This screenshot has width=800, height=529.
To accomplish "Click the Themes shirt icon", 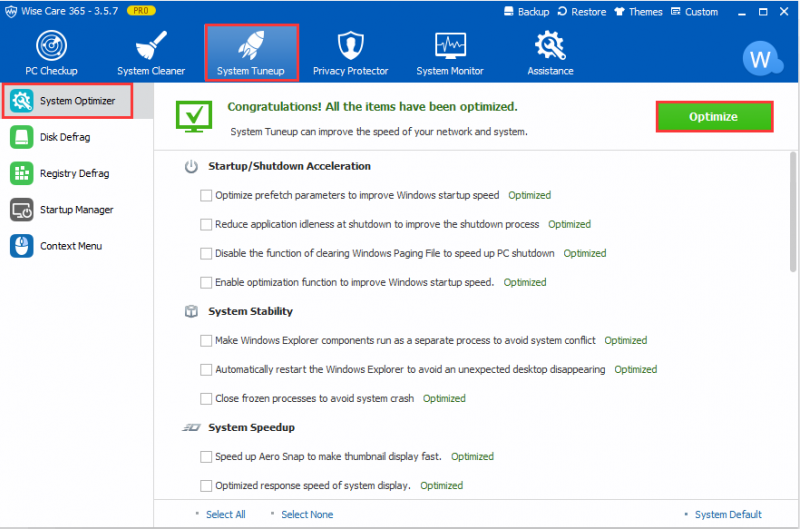I will coord(619,11).
